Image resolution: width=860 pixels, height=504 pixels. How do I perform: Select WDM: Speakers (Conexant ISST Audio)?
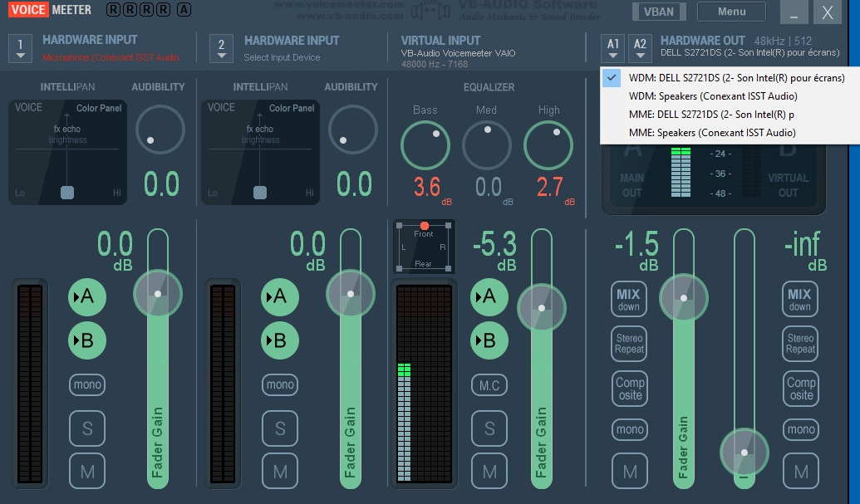pyautogui.click(x=730, y=95)
